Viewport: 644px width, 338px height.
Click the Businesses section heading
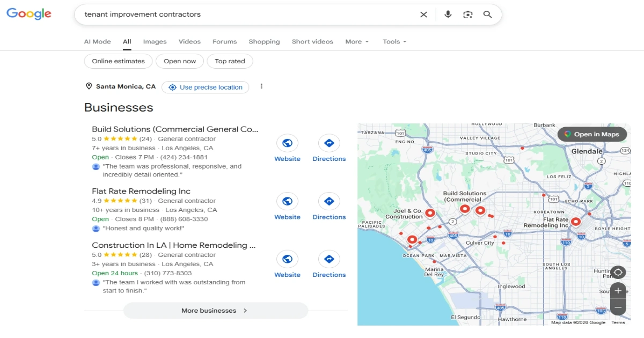(119, 107)
